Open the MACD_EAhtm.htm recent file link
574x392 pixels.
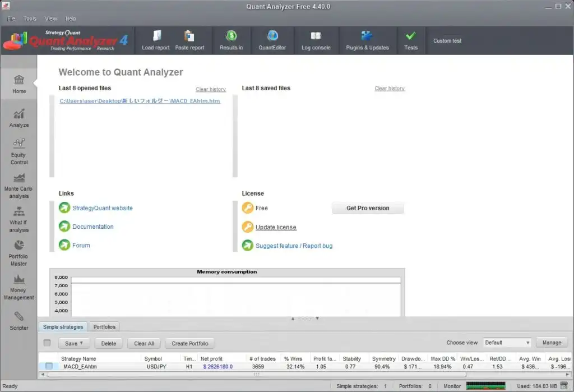point(140,101)
